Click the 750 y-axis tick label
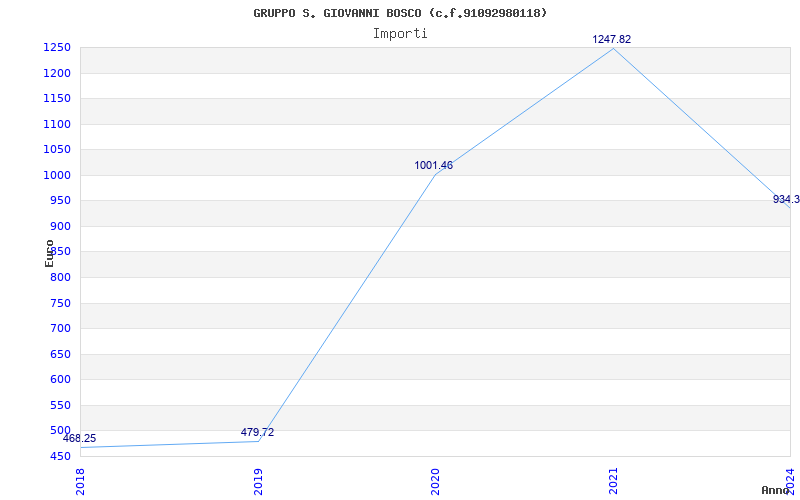This screenshot has height=500, width=800. pyautogui.click(x=60, y=303)
